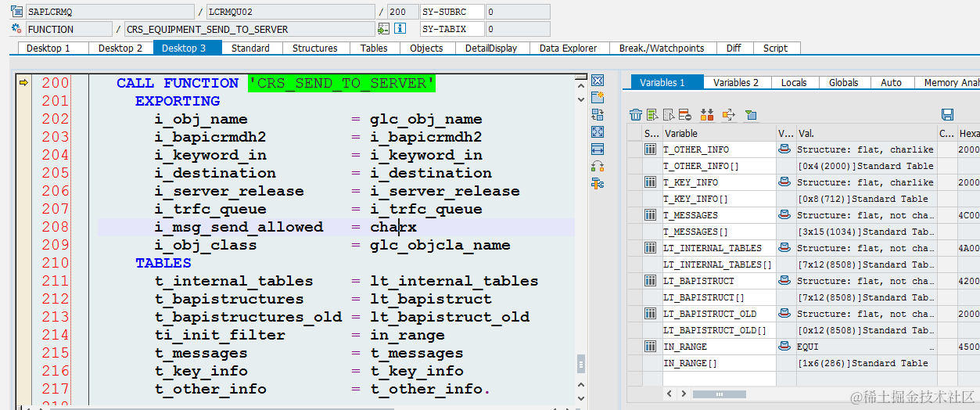Open the Structures tab
Screen dimensions: 980x410
[x=315, y=48]
